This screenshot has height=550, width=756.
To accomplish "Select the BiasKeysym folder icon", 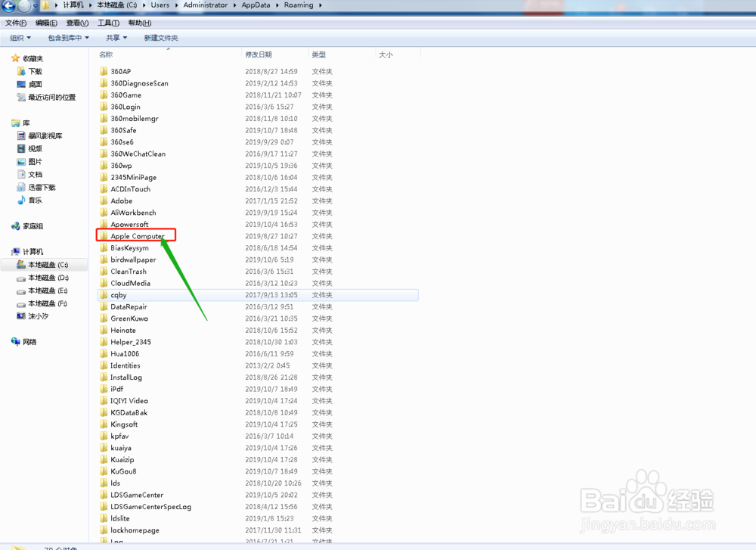I will [104, 247].
